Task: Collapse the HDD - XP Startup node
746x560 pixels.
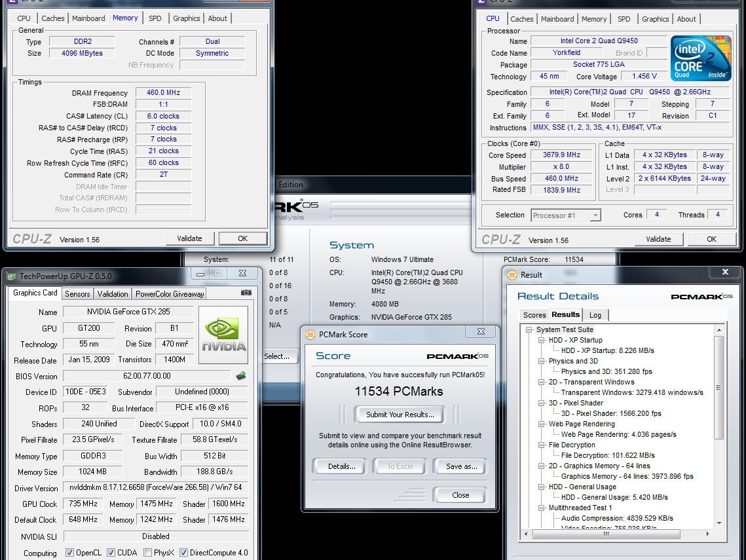Action: (541, 340)
